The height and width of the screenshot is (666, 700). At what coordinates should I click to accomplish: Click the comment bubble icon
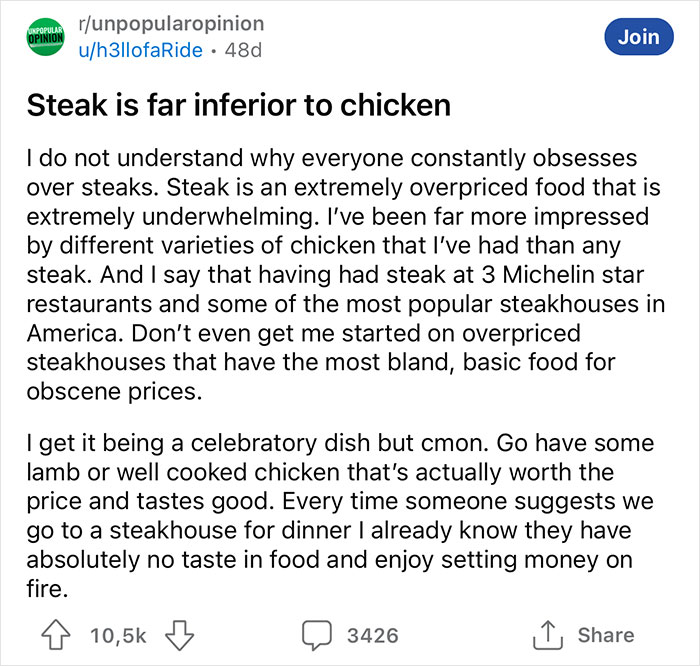(318, 635)
